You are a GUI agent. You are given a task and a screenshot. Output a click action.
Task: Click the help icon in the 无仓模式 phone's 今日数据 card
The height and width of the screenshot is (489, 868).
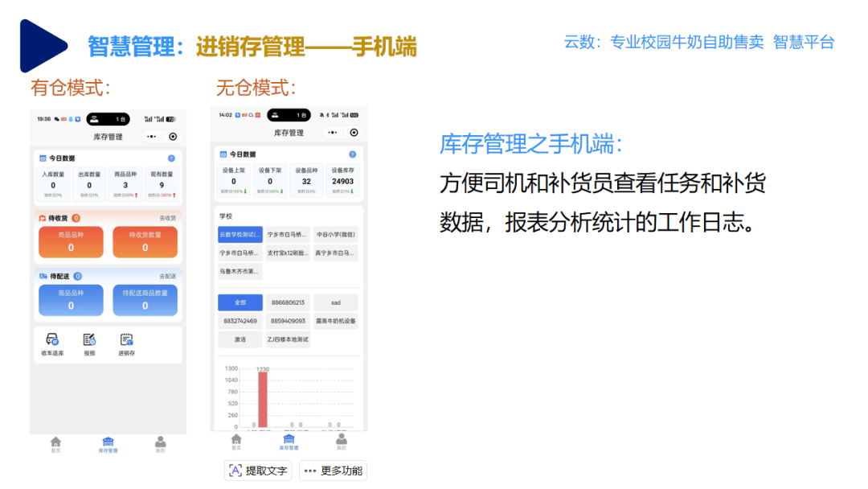click(x=352, y=154)
